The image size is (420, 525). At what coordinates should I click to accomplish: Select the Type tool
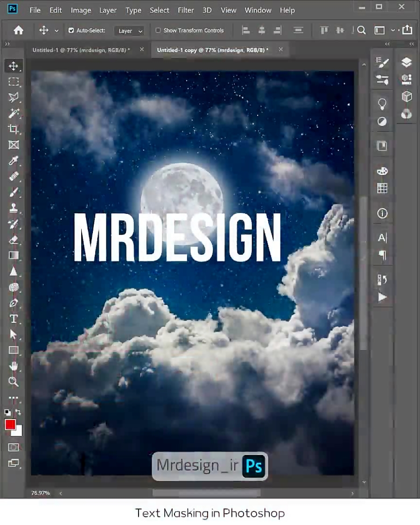tap(14, 319)
